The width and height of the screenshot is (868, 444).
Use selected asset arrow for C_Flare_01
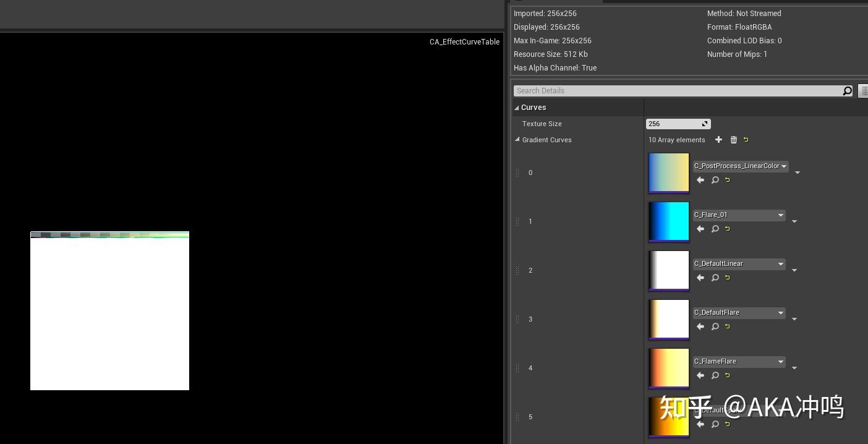coord(700,229)
